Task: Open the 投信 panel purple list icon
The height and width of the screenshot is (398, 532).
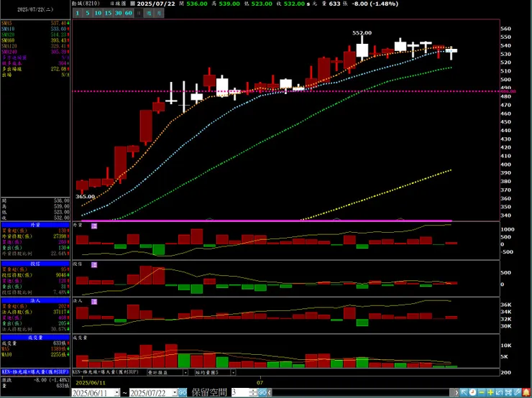Action: coord(94,265)
